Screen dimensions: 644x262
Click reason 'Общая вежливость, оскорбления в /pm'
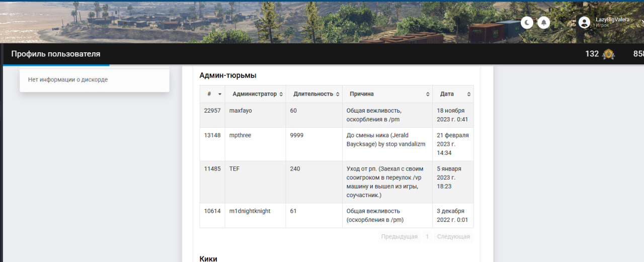point(374,115)
